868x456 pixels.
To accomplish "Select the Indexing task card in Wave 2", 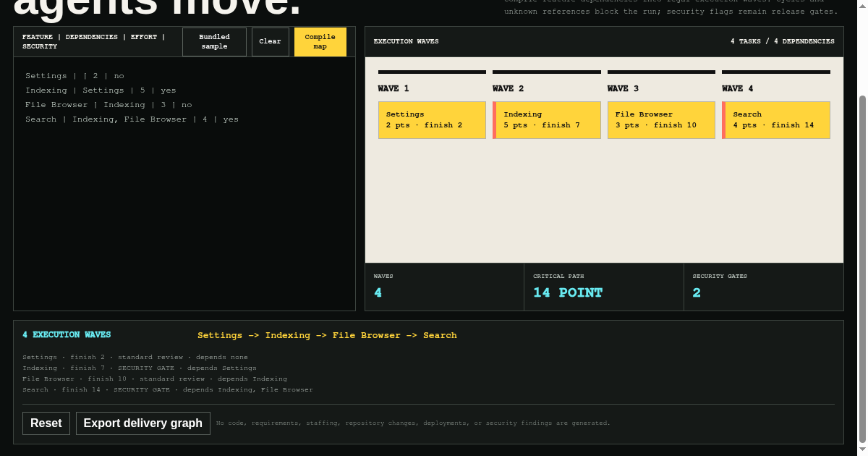I will tap(547, 120).
